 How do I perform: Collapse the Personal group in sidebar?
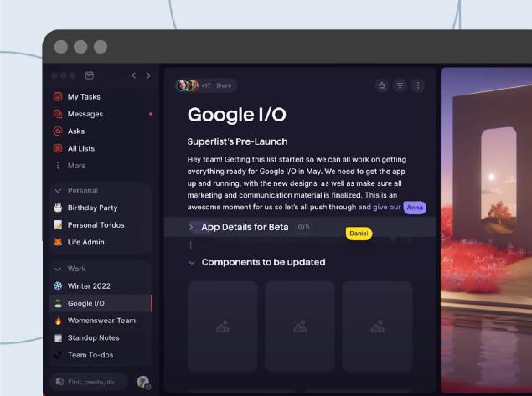pos(58,190)
